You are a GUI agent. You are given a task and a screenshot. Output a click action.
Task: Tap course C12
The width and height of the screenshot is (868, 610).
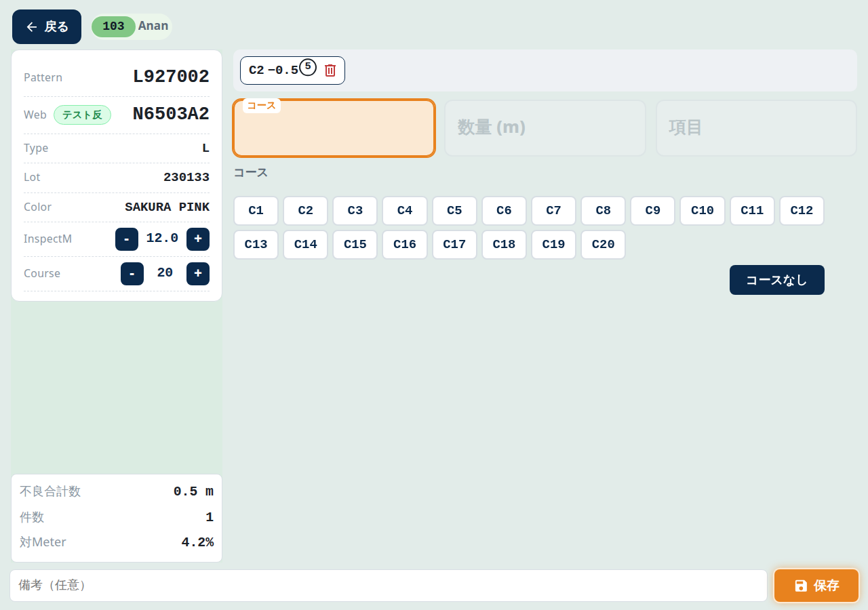coord(802,211)
